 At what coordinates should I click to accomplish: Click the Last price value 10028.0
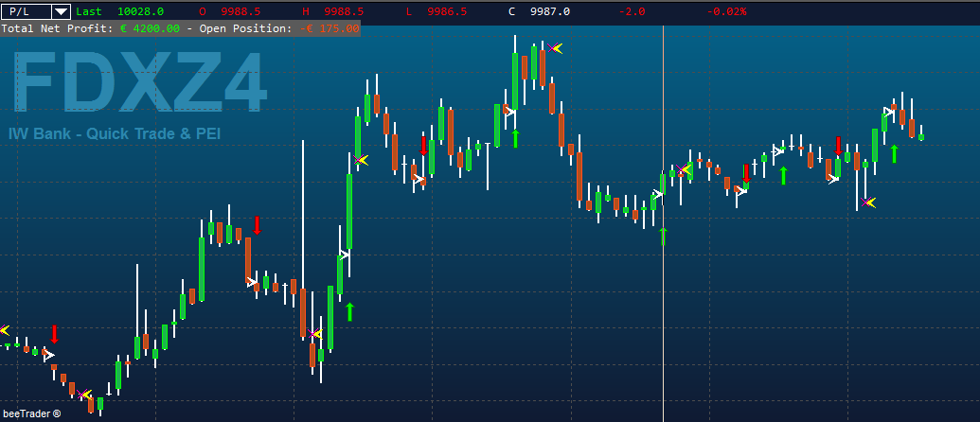(142, 11)
